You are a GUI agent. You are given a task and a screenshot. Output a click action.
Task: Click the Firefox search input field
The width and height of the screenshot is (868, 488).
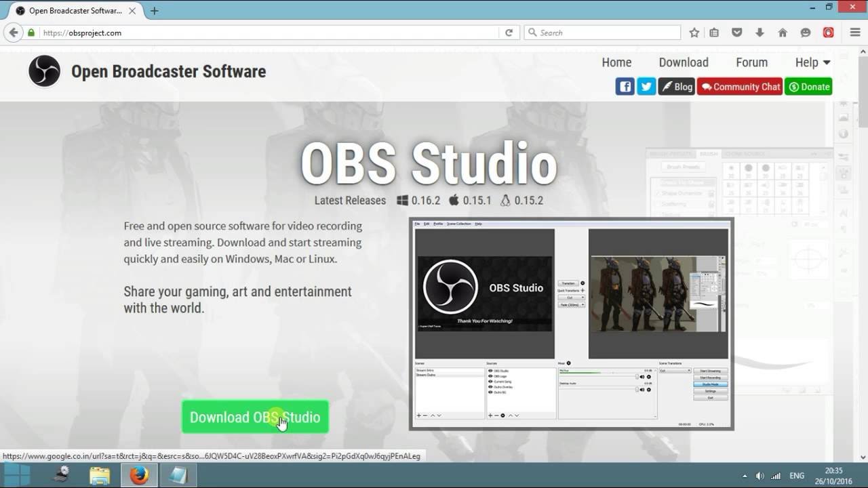(607, 33)
